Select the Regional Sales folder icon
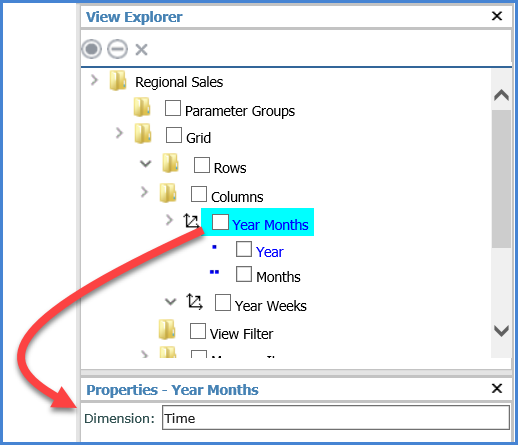The width and height of the screenshot is (518, 445). (x=118, y=81)
